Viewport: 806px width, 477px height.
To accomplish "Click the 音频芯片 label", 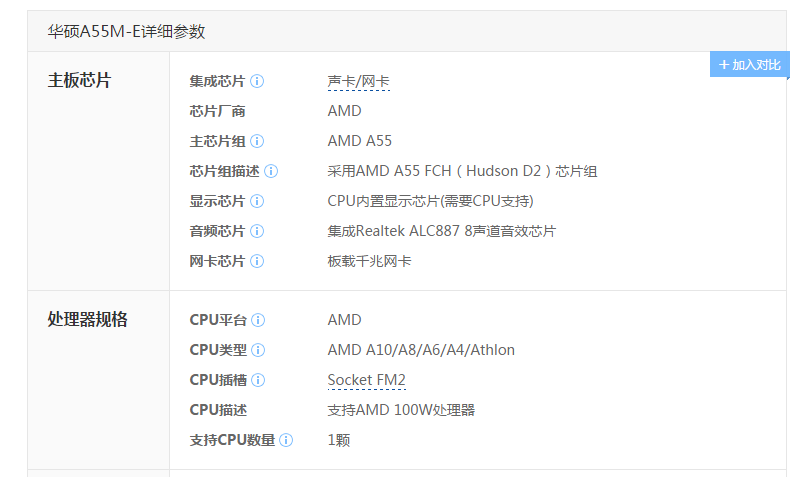I will click(x=217, y=231).
